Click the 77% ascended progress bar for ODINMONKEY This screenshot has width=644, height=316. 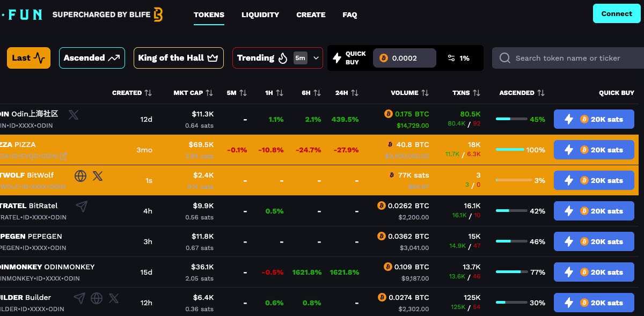coord(511,272)
